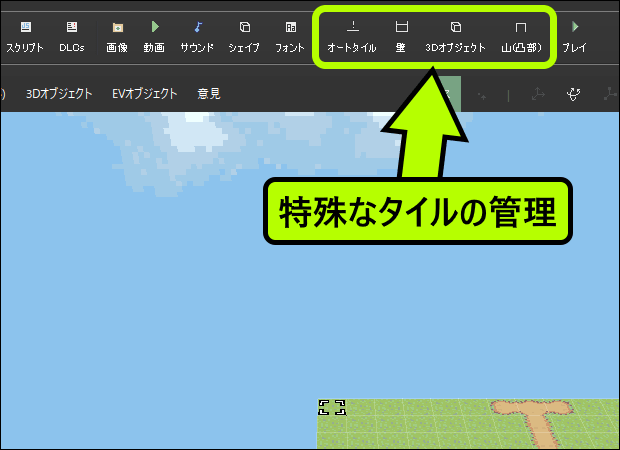
Task: Open the サウンド (Sounds) manager
Action: [197, 35]
